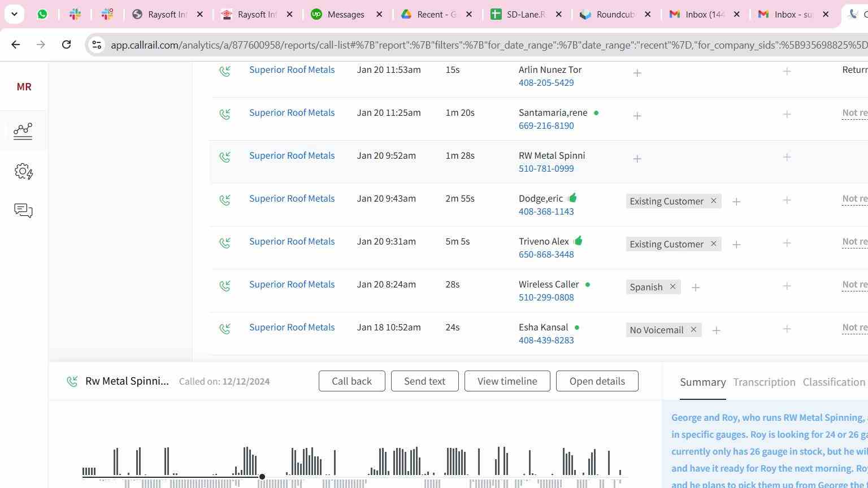Click the Open details button
The image size is (868, 488).
click(x=597, y=381)
